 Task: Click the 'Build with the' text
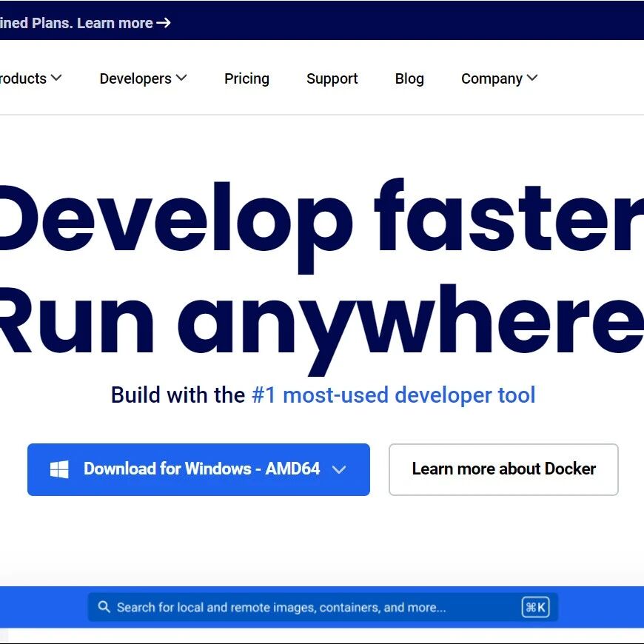pos(178,395)
